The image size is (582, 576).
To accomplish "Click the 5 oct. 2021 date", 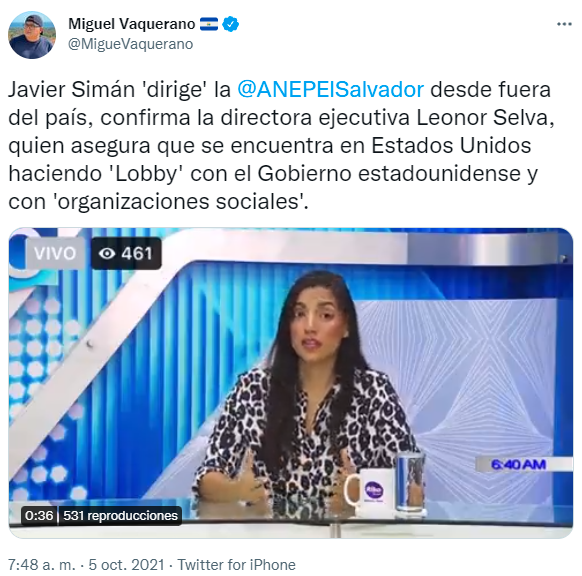I will (x=126, y=565).
